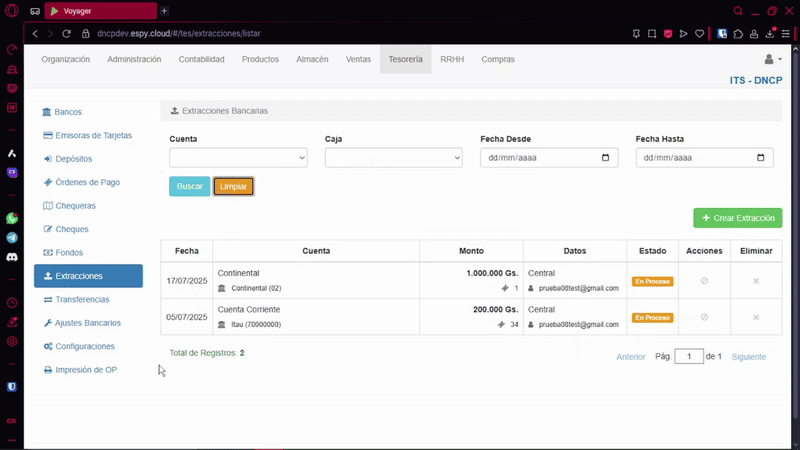Image resolution: width=800 pixels, height=450 pixels.
Task: Click the browser downloads icon
Action: 771,33
